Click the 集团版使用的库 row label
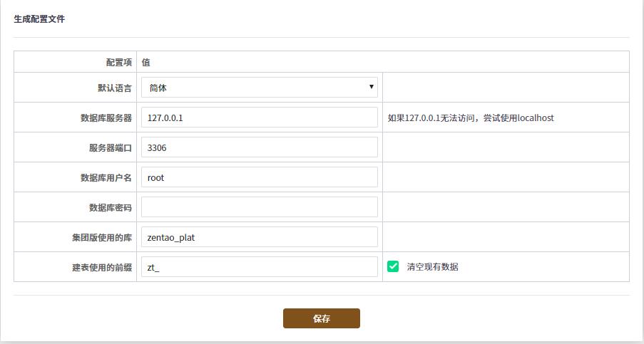 101,238
